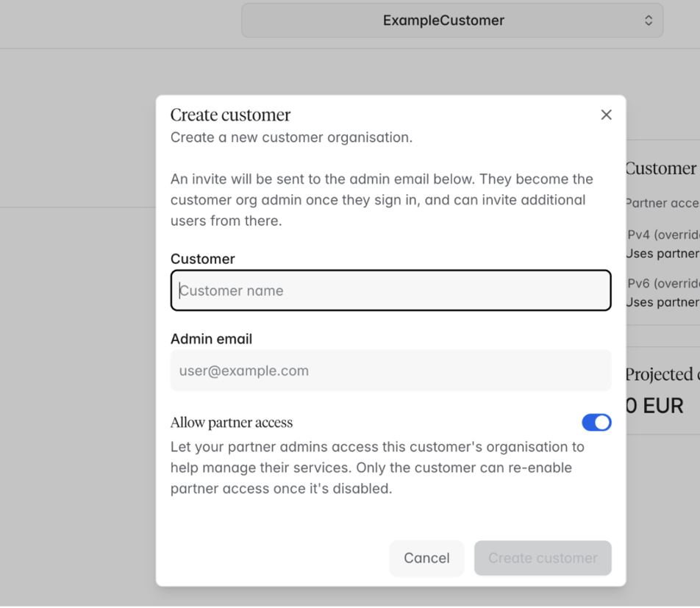
Task: Click the Create a new customer organisation subtitle
Action: (291, 137)
